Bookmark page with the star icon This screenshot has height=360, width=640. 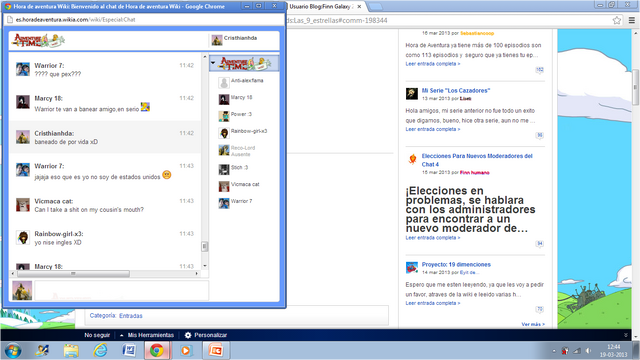[x=617, y=20]
